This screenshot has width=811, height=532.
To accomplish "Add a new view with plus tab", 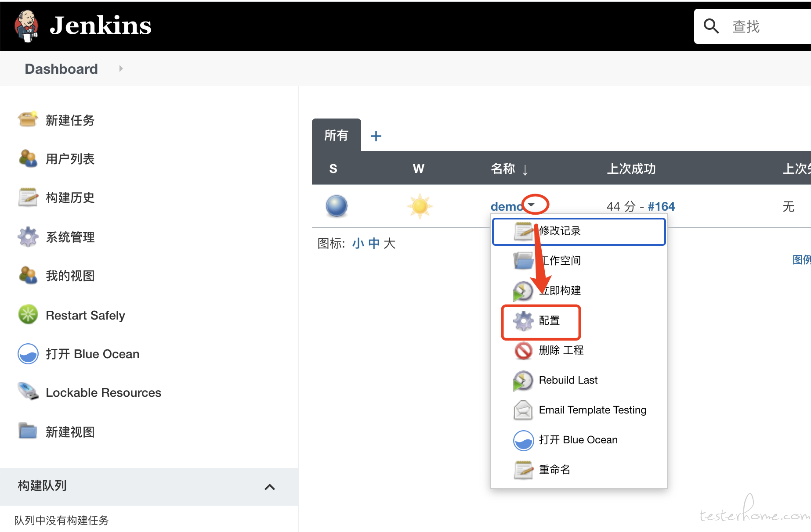I will [376, 136].
